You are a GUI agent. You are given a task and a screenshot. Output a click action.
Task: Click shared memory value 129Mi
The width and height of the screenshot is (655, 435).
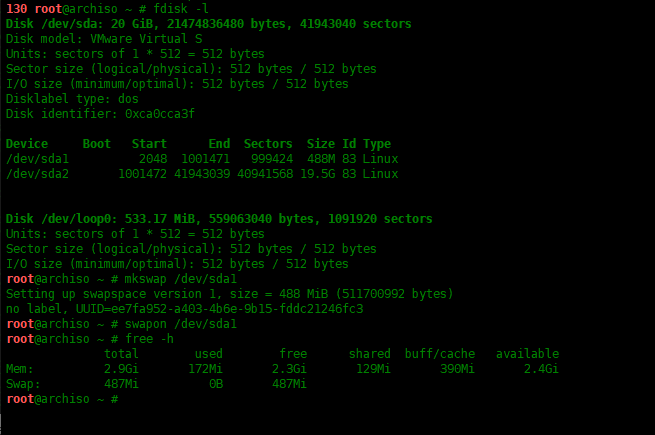pos(373,369)
